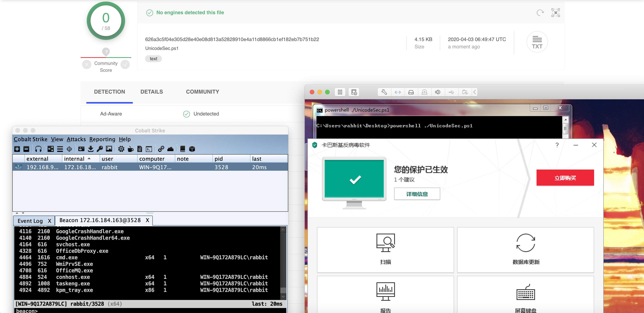Screen dimensions: 644x313
Task: Open Screenshots via the picture icon
Action: [x=109, y=149]
